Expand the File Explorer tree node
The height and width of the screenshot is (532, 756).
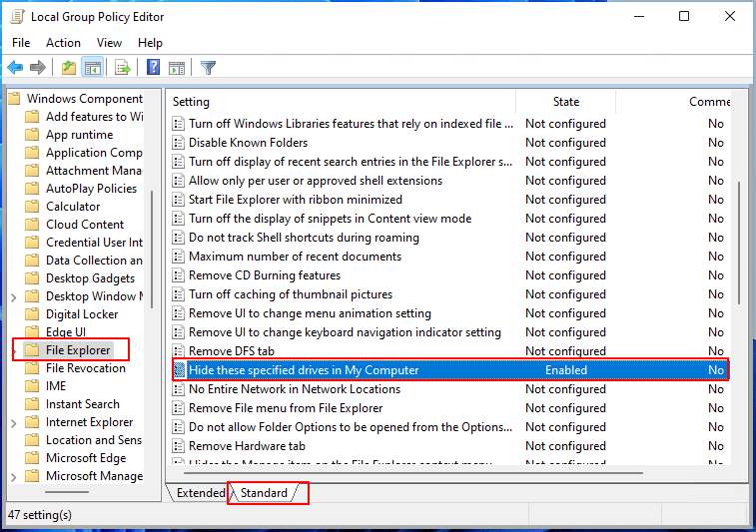click(x=13, y=350)
